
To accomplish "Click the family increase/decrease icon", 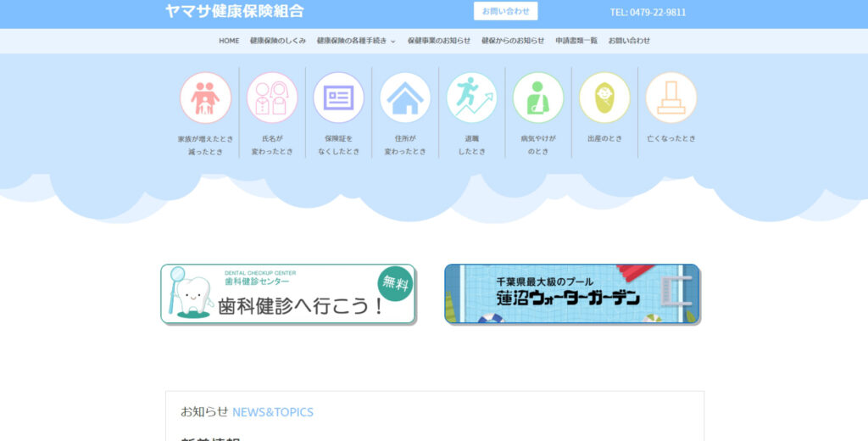I will pyautogui.click(x=205, y=98).
